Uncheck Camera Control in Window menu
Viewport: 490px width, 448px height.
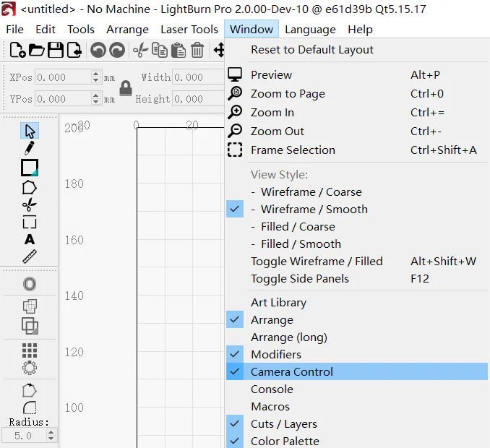(x=292, y=371)
